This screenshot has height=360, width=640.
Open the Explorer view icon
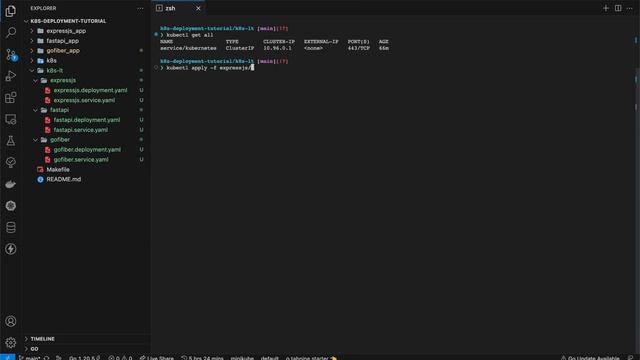[11, 11]
